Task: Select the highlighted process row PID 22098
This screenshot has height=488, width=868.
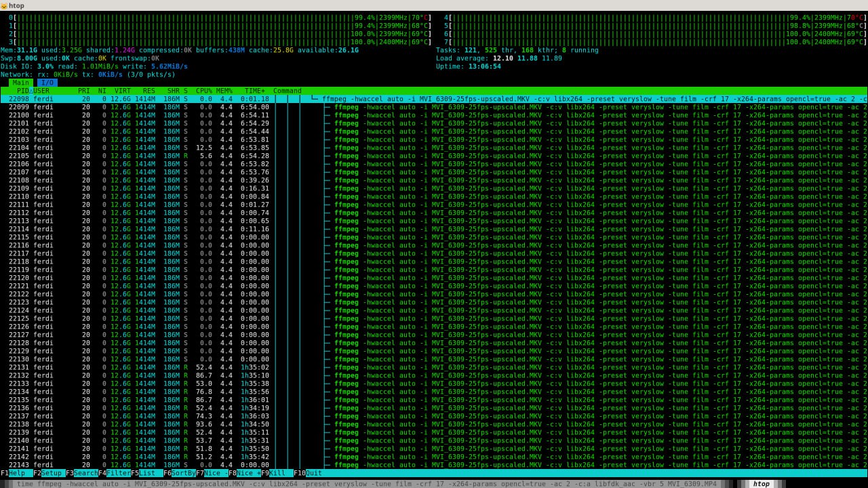Action: (434, 99)
